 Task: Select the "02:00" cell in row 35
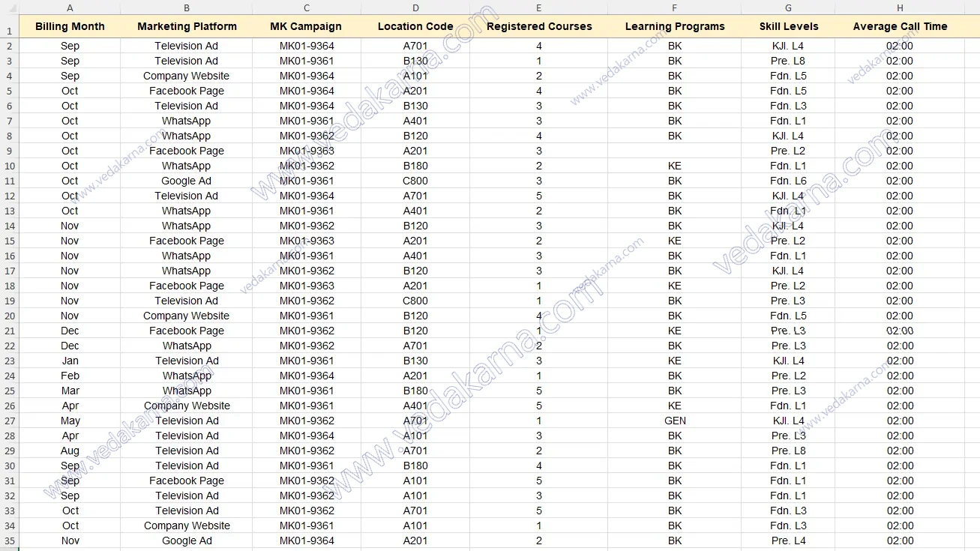900,541
